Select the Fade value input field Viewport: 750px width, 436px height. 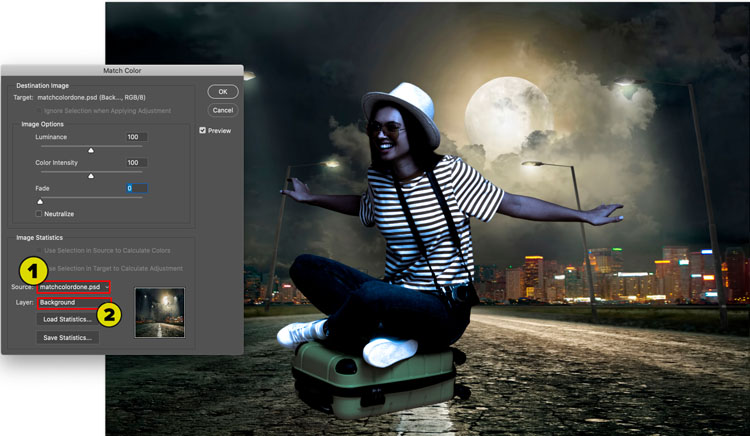pos(135,188)
